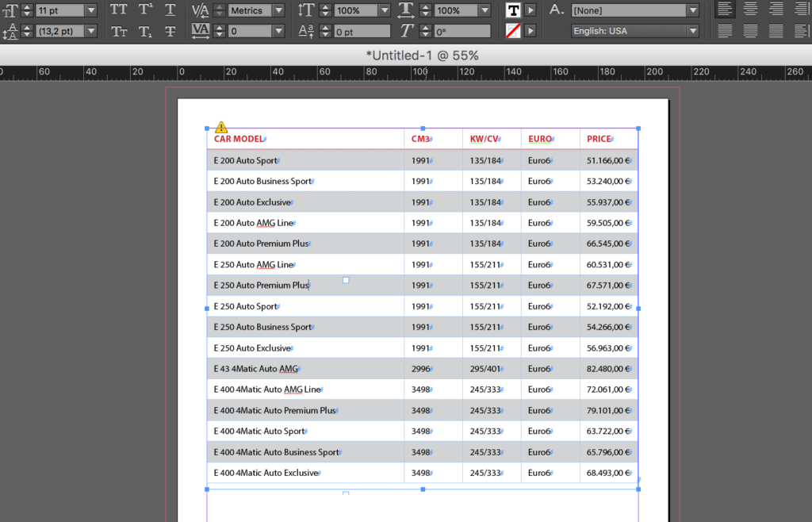This screenshot has width=812, height=522.
Task: Expand the arrow beside the text fill swatch
Action: coord(530,10)
